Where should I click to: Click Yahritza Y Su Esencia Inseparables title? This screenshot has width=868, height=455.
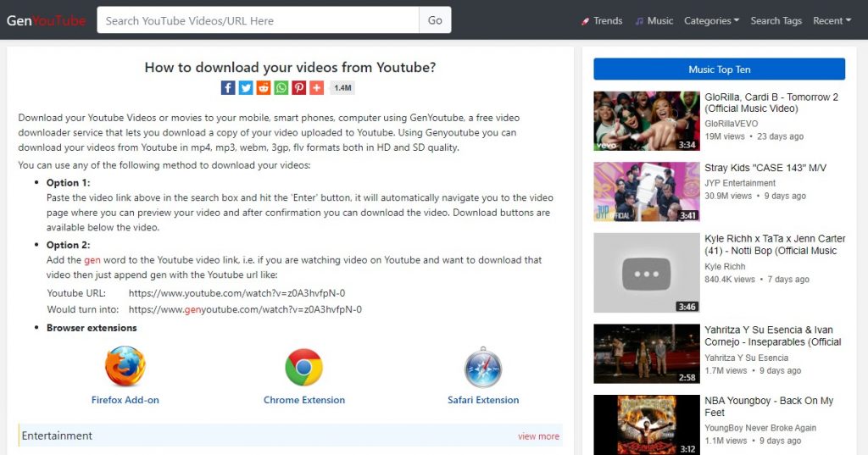pyautogui.click(x=773, y=336)
